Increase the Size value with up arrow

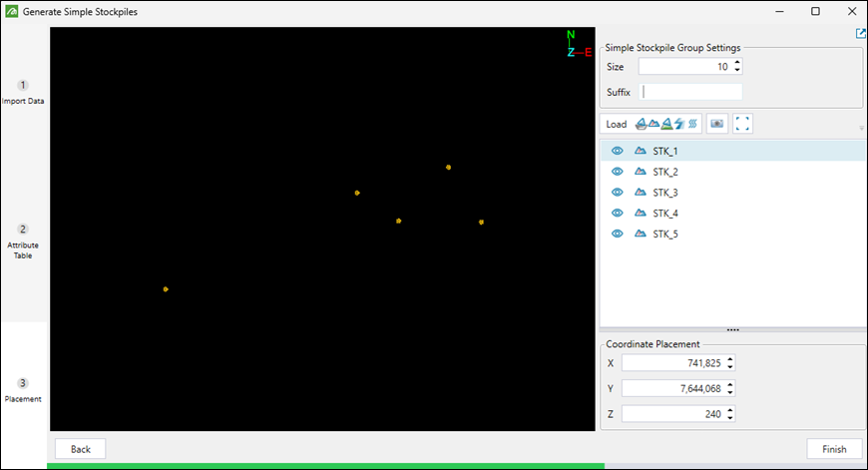pyautogui.click(x=737, y=63)
